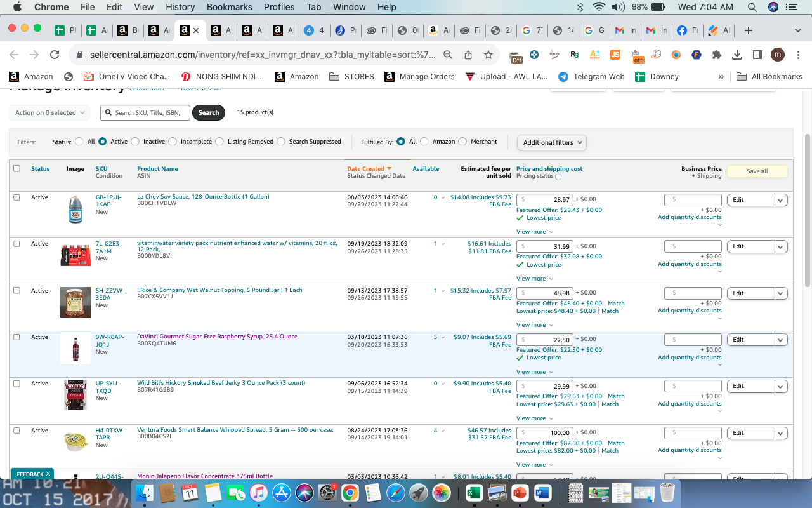Expand Edit dropdown arrow for La Choy row
The image size is (812, 508).
[781, 200]
